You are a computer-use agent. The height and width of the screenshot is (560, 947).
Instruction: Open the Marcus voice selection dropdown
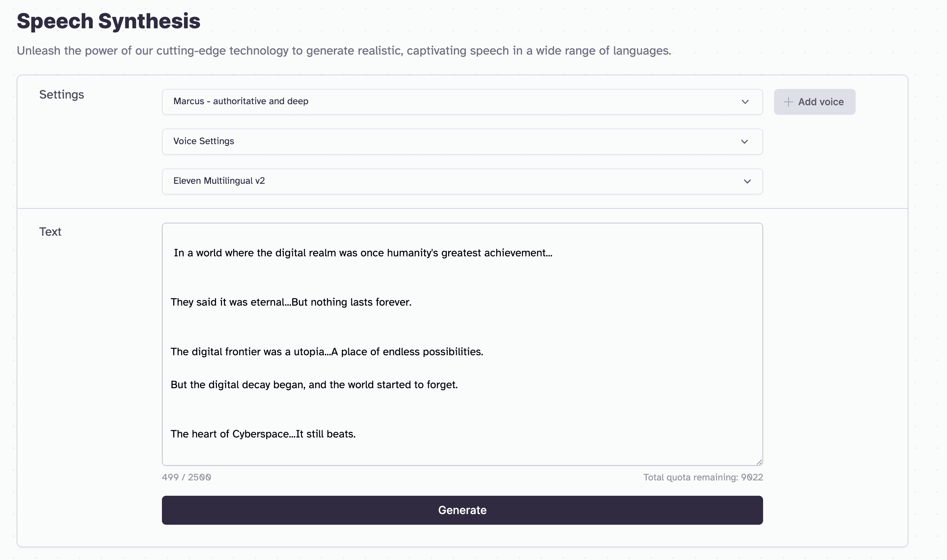tap(462, 102)
